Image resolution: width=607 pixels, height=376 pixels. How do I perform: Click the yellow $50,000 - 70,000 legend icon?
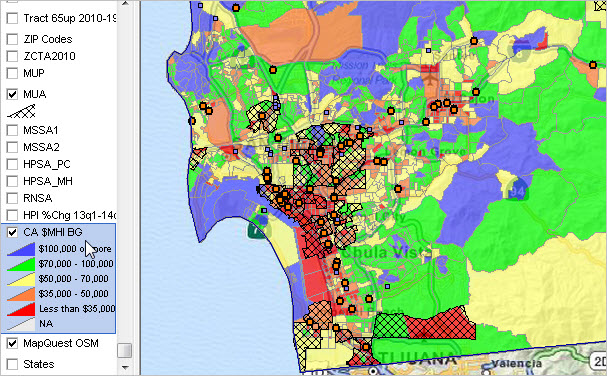pos(21,279)
